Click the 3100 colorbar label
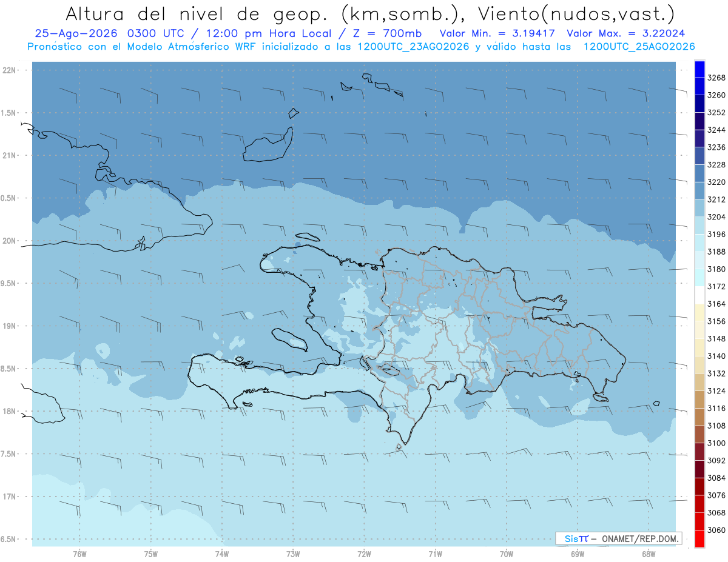The image size is (728, 562). (716, 443)
